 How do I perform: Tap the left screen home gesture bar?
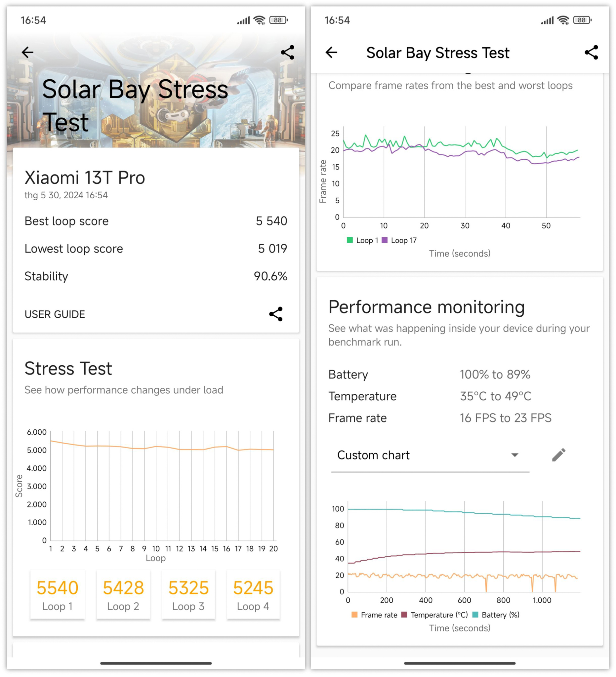(x=156, y=663)
